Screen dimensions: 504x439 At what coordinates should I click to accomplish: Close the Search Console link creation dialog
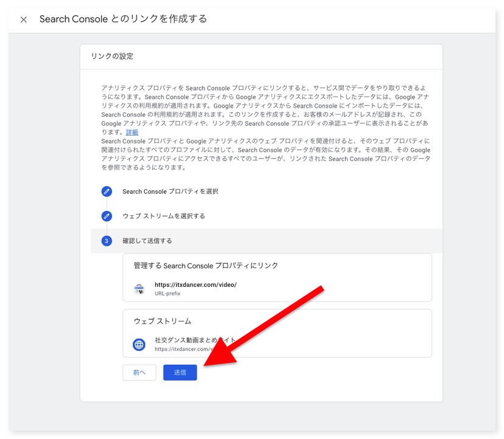[24, 19]
